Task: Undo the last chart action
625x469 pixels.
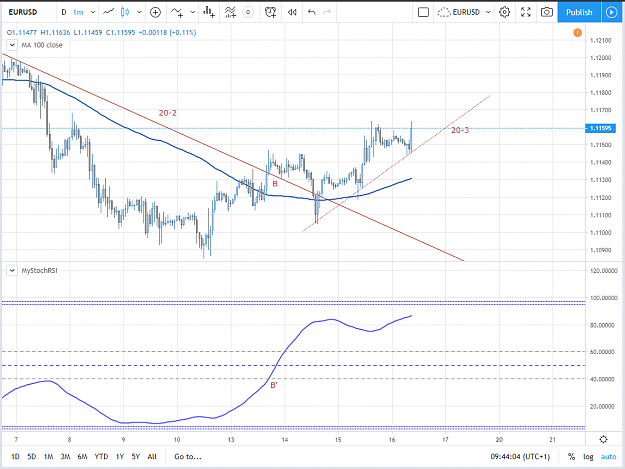Action: (x=312, y=12)
